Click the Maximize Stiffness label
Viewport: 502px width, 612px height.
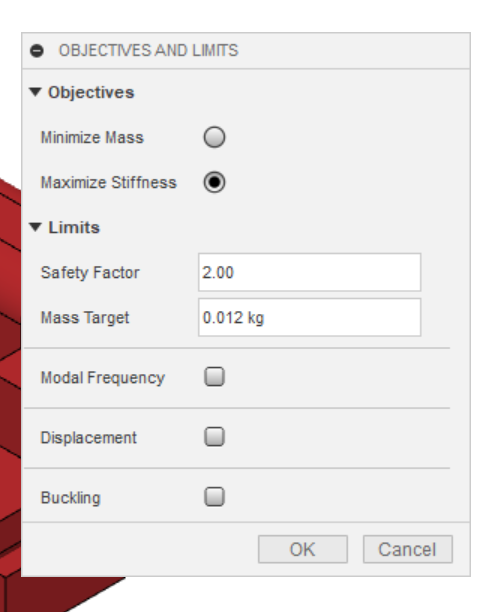click(109, 183)
